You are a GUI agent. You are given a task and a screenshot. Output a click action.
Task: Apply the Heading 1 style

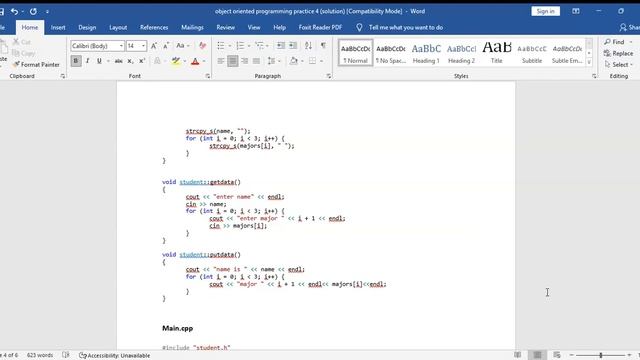click(x=426, y=53)
